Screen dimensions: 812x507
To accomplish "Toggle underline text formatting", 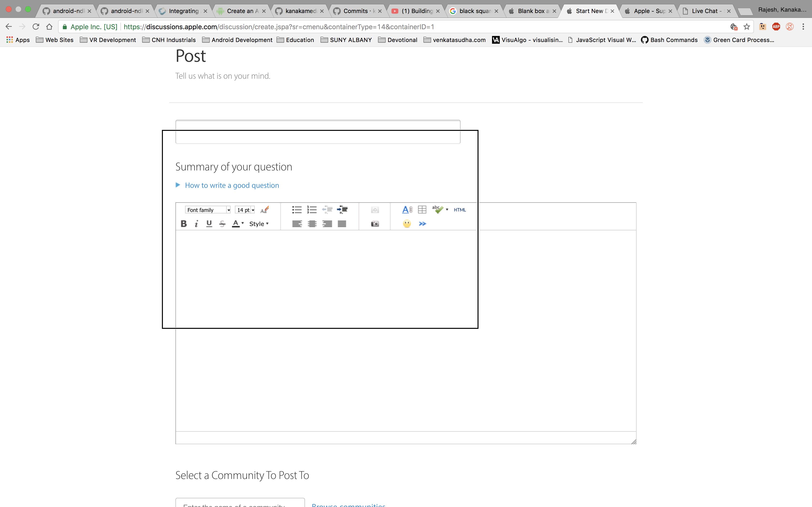I will tap(209, 224).
